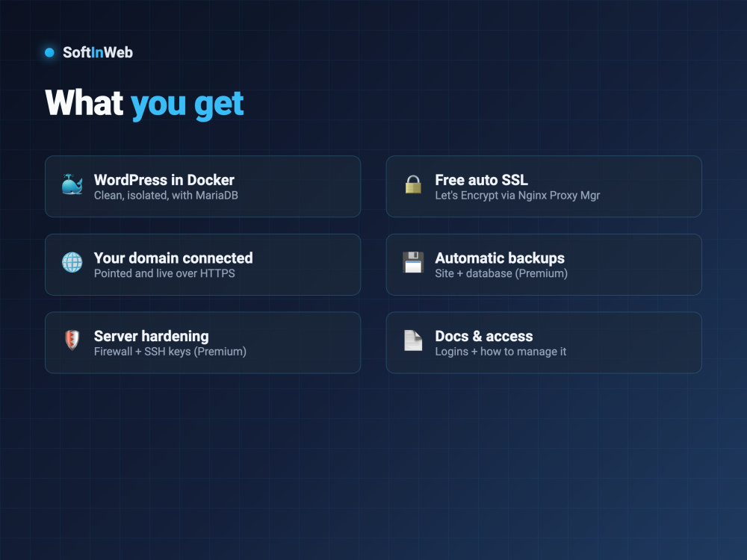Image resolution: width=747 pixels, height=560 pixels.
Task: Click the padlock SSL icon
Action: pos(413,184)
